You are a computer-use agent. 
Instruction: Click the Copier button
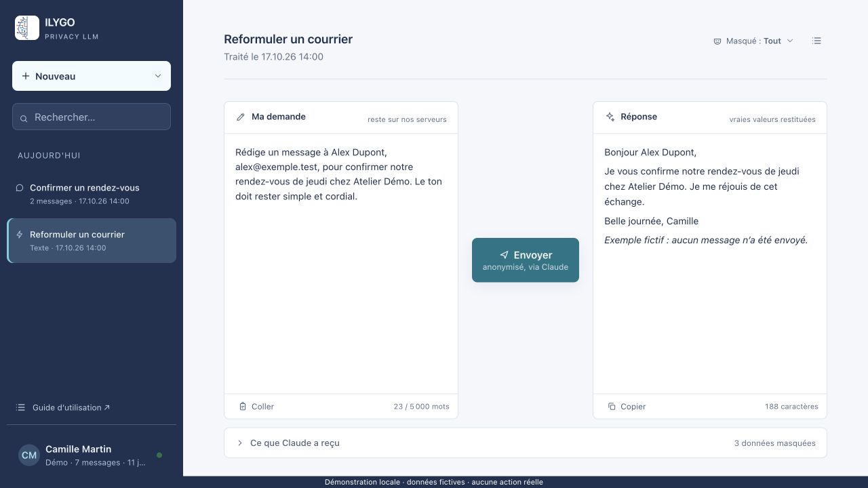[627, 407]
